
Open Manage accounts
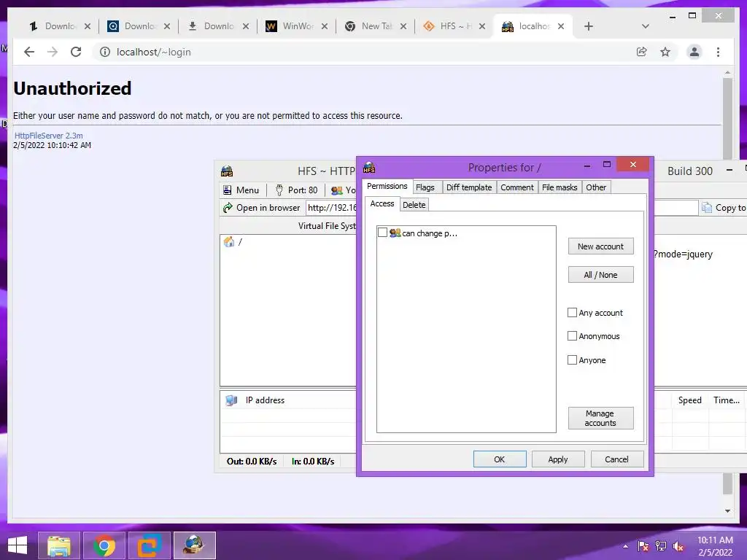pos(600,418)
